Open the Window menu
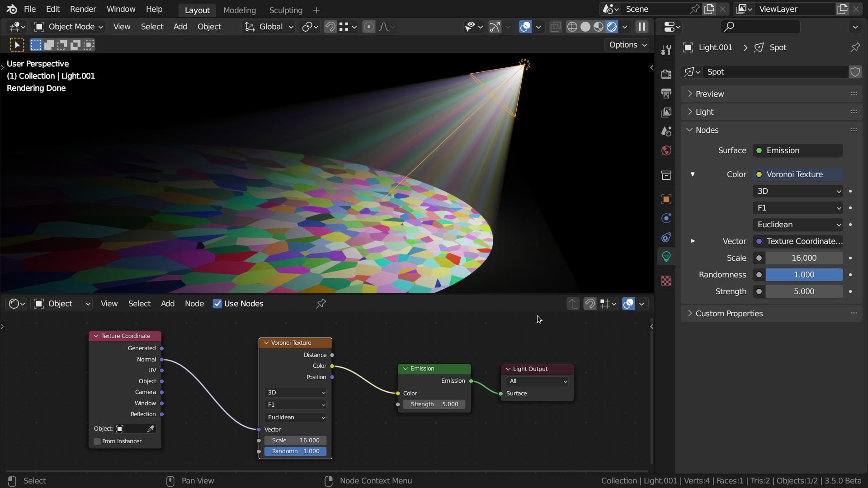The height and width of the screenshot is (488, 868). (121, 9)
